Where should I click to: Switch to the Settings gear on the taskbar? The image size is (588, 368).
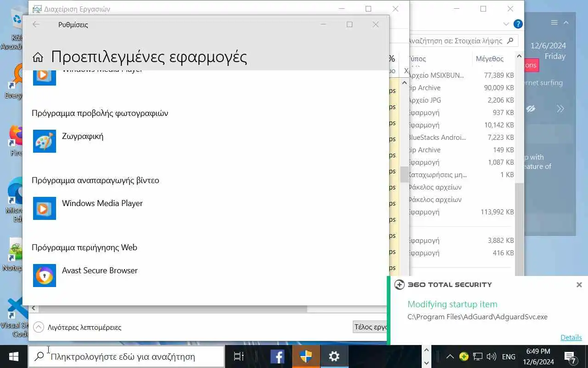pos(334,356)
